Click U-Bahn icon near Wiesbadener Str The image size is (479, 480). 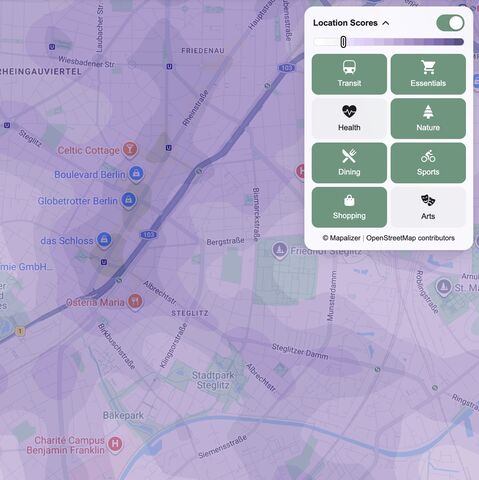(x=52, y=47)
